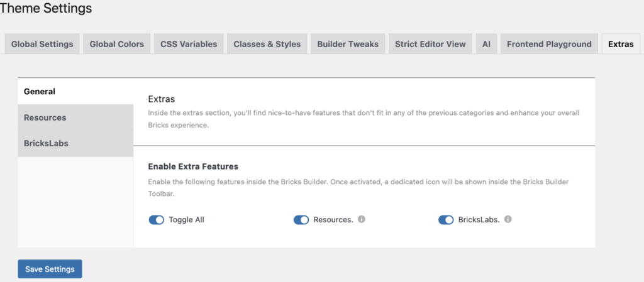Switch on the Toggle All switch
Image resolution: width=644 pixels, height=282 pixels.
point(157,220)
